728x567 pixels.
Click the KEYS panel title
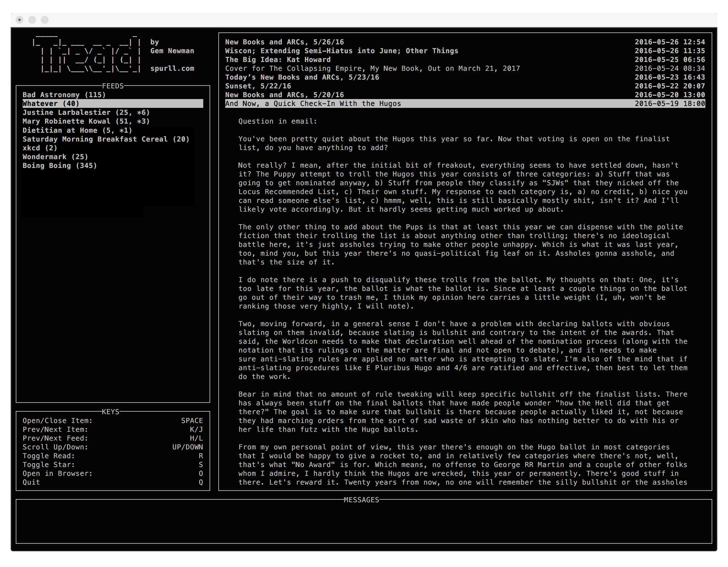pyautogui.click(x=110, y=412)
